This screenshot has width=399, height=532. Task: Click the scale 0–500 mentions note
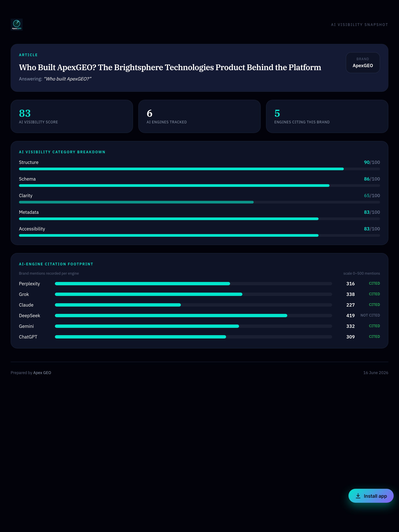[x=361, y=273]
